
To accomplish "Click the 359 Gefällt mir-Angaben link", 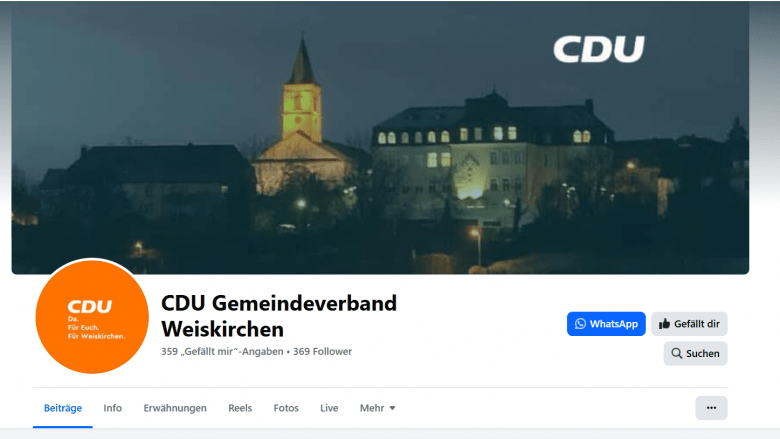I will 222,351.
